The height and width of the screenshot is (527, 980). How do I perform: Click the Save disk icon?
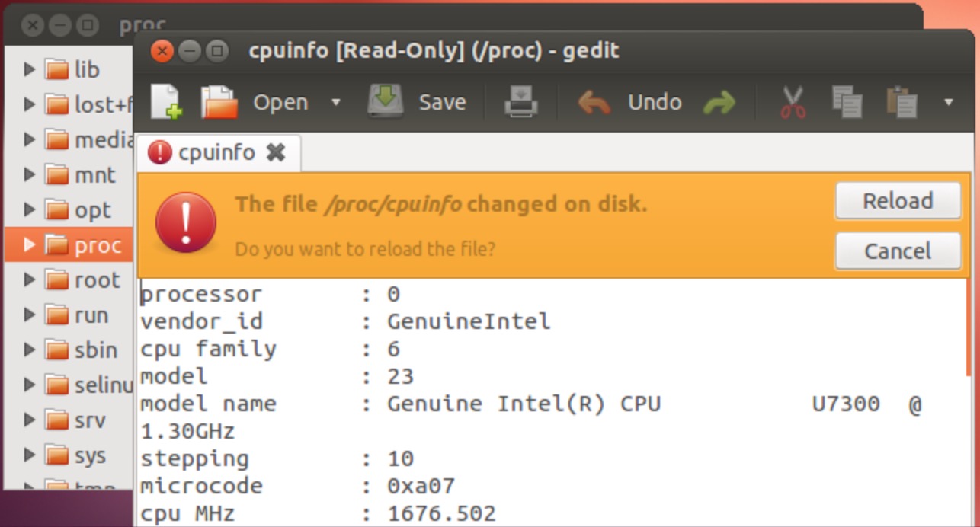coord(386,101)
